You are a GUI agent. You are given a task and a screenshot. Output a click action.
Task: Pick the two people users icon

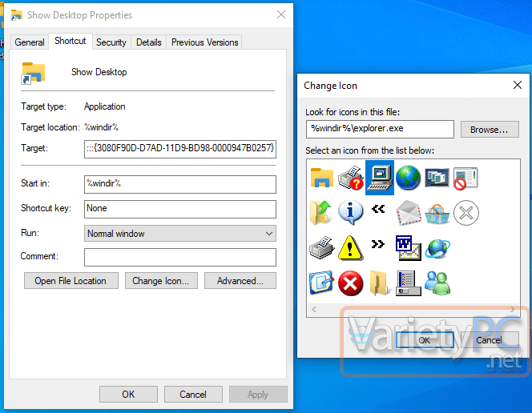pyautogui.click(x=437, y=282)
